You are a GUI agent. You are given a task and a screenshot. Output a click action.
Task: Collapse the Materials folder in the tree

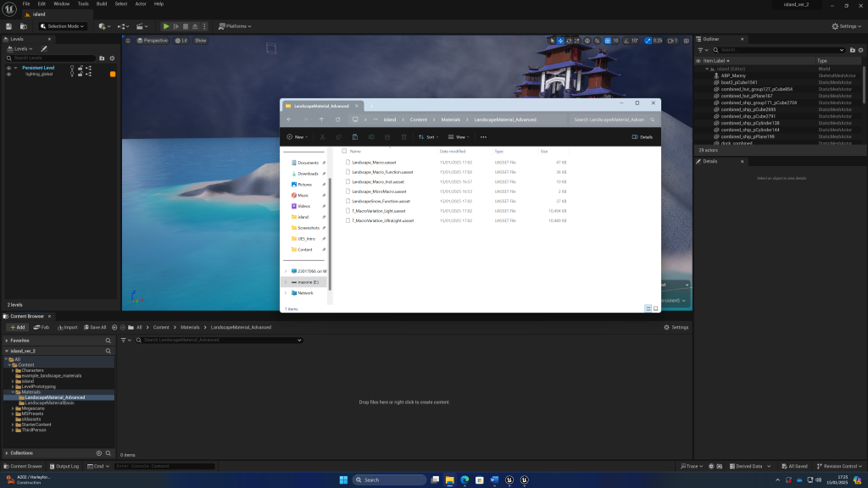pos(13,392)
